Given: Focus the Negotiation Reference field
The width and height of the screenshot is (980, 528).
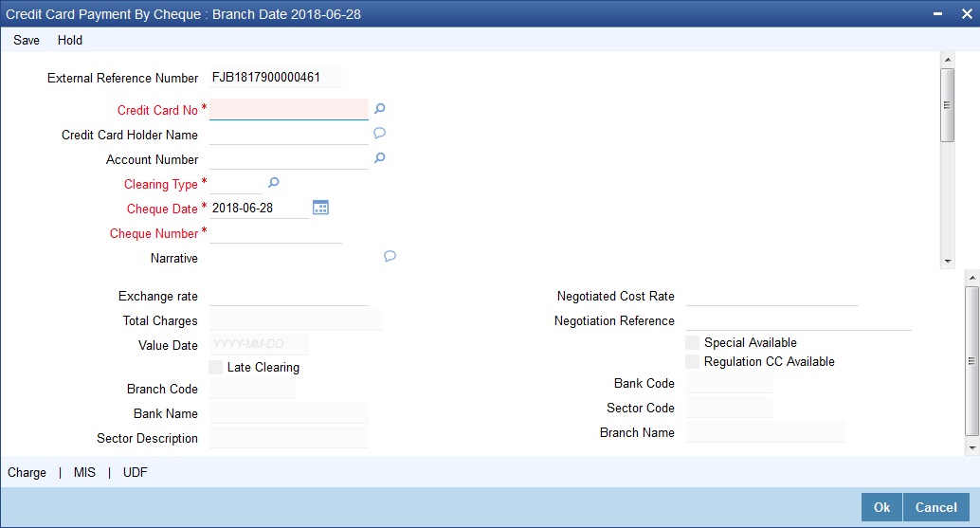Looking at the screenshot, I should point(799,319).
